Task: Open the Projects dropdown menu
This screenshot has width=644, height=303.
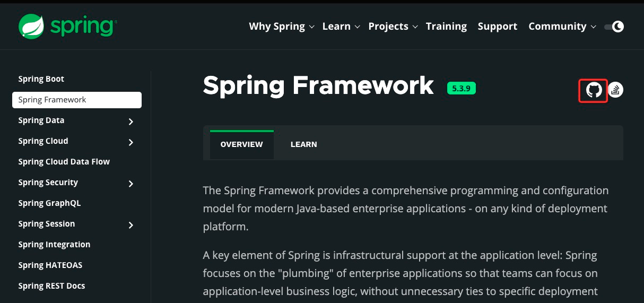Action: point(393,27)
